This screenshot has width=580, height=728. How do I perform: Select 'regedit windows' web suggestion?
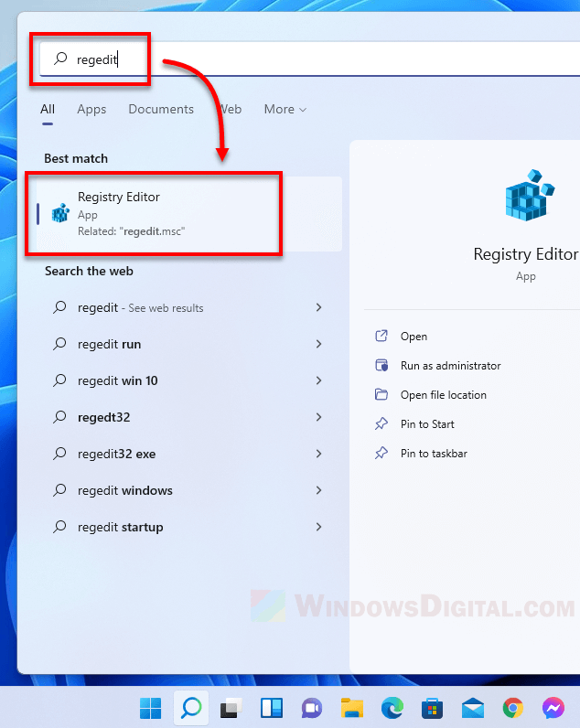189,490
